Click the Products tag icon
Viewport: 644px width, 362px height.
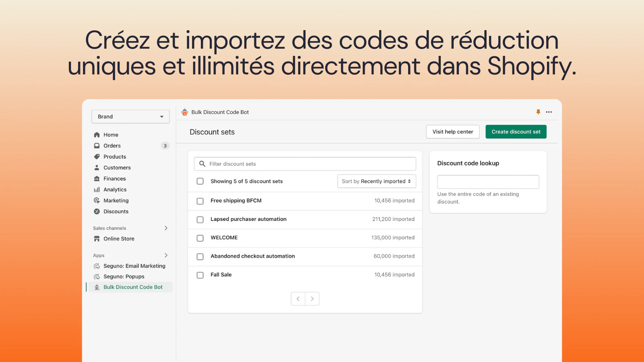97,156
